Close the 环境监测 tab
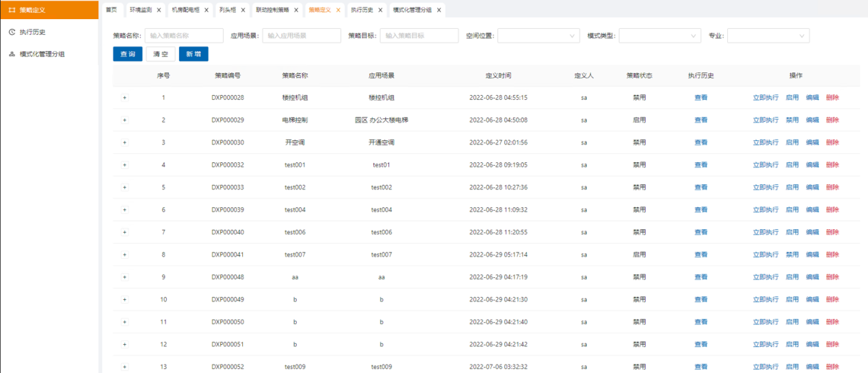This screenshot has width=868, height=373. (x=159, y=10)
